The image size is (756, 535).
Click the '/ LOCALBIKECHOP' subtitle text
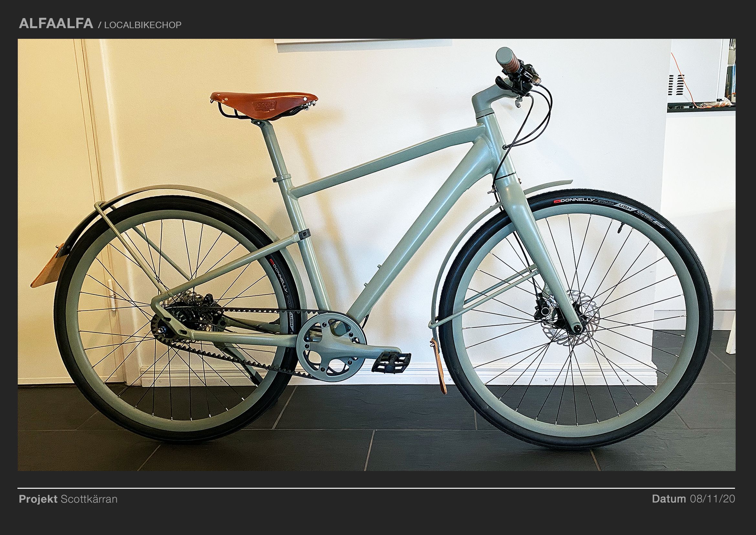pyautogui.click(x=140, y=25)
